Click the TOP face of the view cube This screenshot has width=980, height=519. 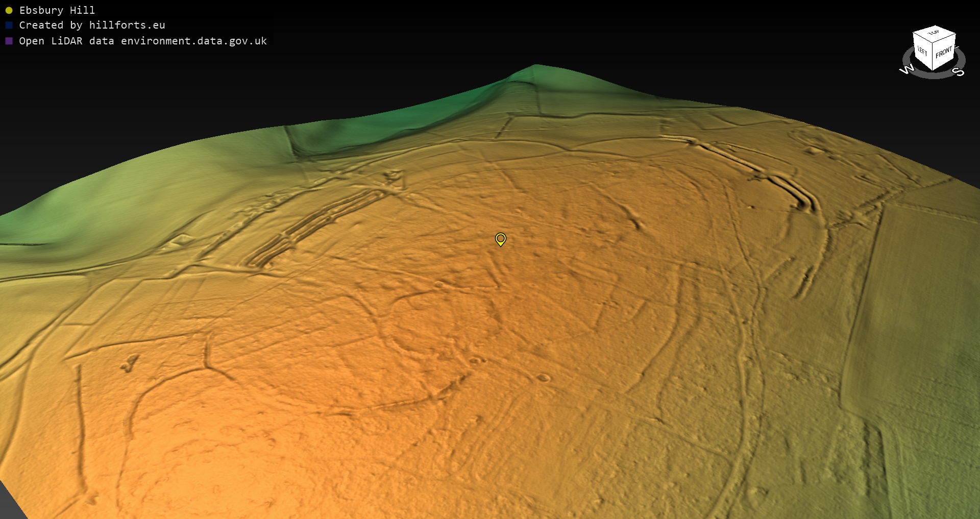(934, 33)
